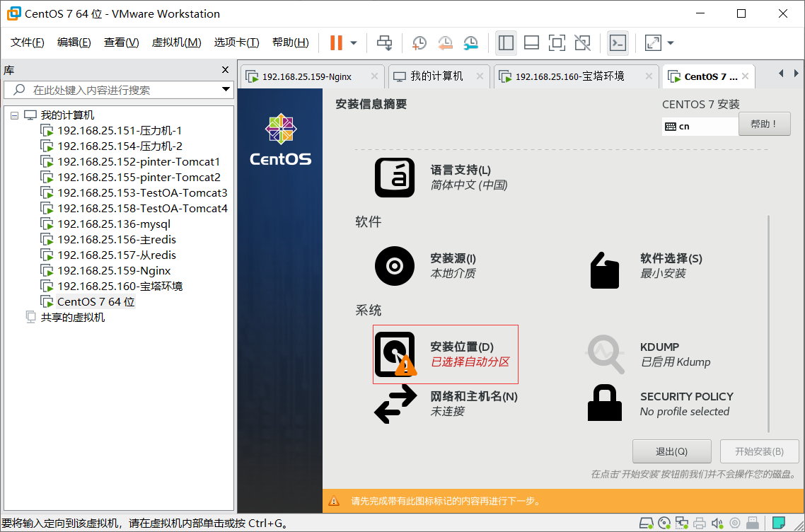Click the hard disk device status icon
The height and width of the screenshot is (532, 805).
(x=647, y=524)
